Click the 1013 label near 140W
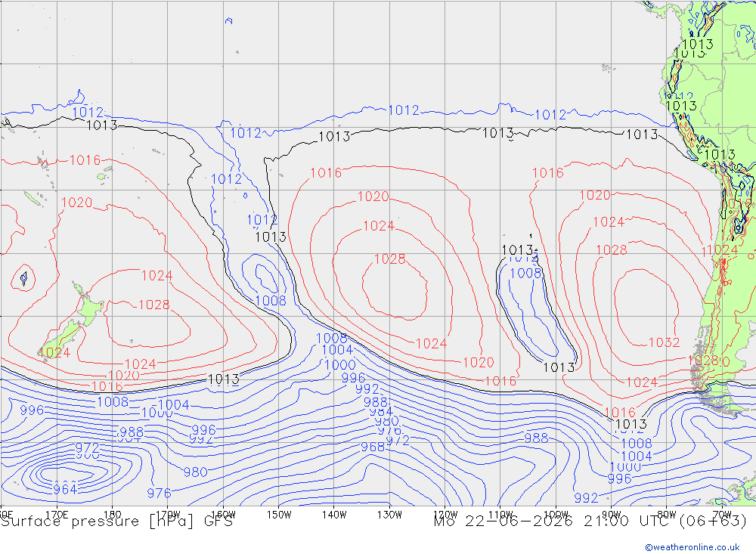The image size is (756, 554). pos(334,137)
